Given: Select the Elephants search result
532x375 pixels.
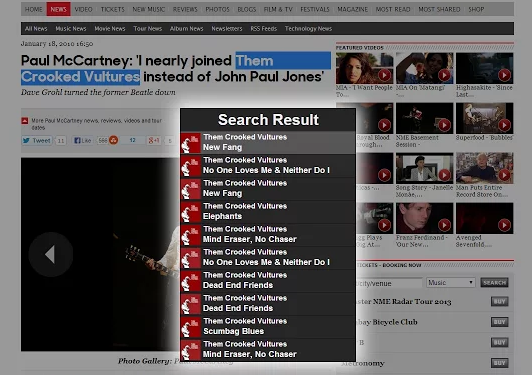Looking at the screenshot, I should [268, 211].
